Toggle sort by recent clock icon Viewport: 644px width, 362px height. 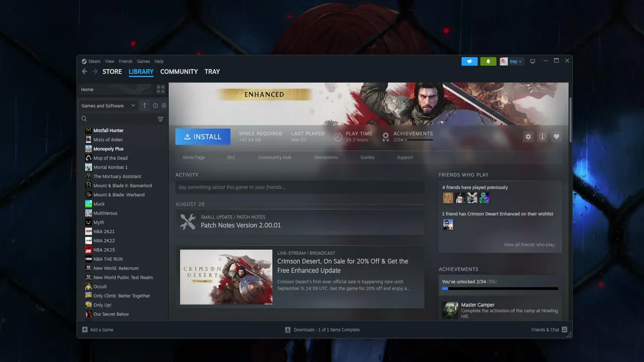pyautogui.click(x=155, y=106)
